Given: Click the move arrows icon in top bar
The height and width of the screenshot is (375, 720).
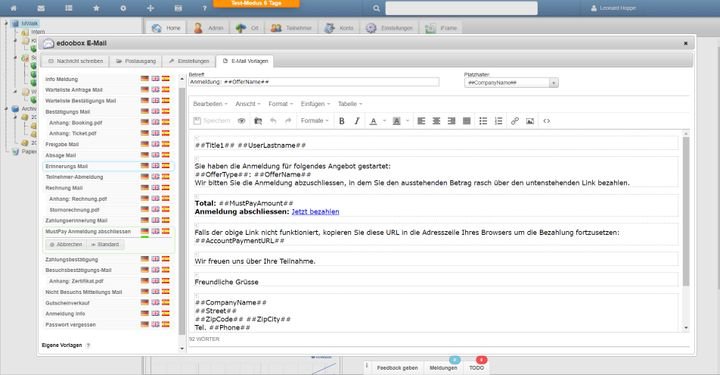Looking at the screenshot, I should click(x=150, y=8).
